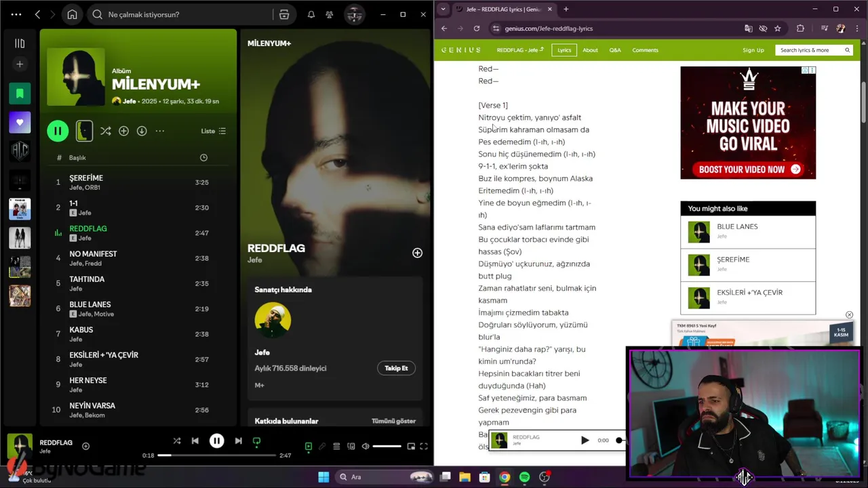Open the Liste view dropdown
The height and width of the screenshot is (488, 868).
214,131
